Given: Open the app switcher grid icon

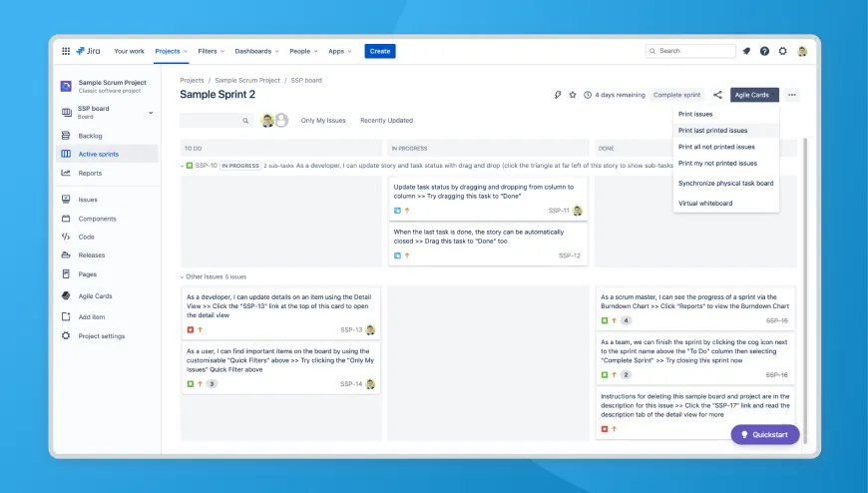Looking at the screenshot, I should [66, 51].
